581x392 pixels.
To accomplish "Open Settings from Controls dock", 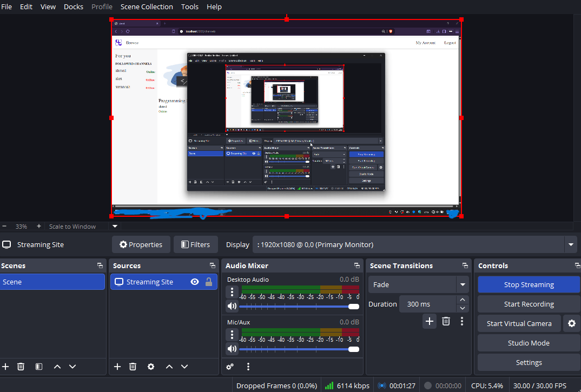I will 529,362.
